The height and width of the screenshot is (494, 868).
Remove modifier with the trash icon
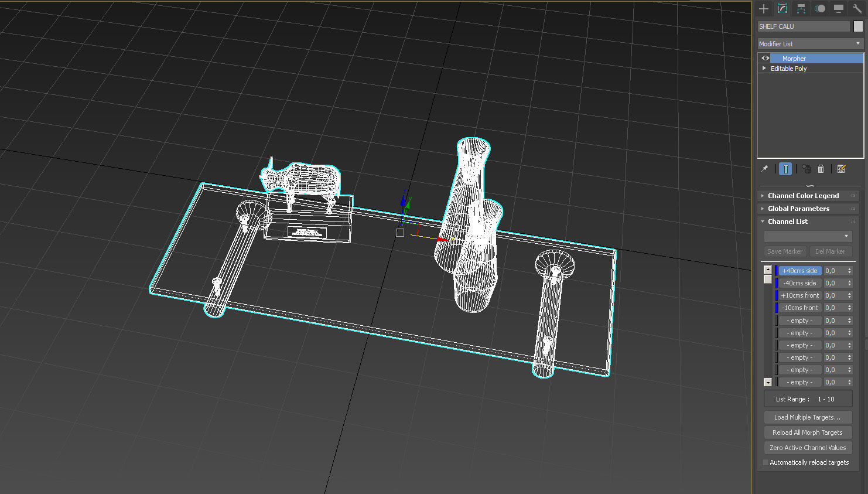coord(821,169)
